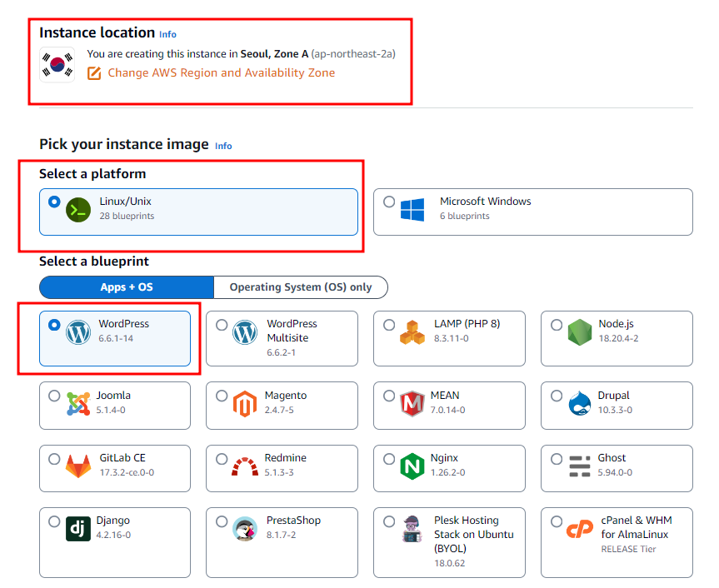The image size is (719, 588).
Task: Click the cPanel logo icon
Action: coord(580,528)
